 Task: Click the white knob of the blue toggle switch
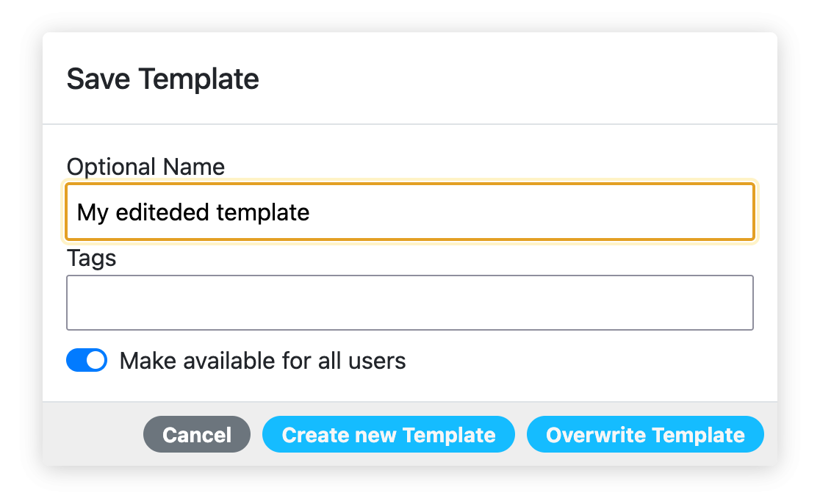(x=96, y=361)
